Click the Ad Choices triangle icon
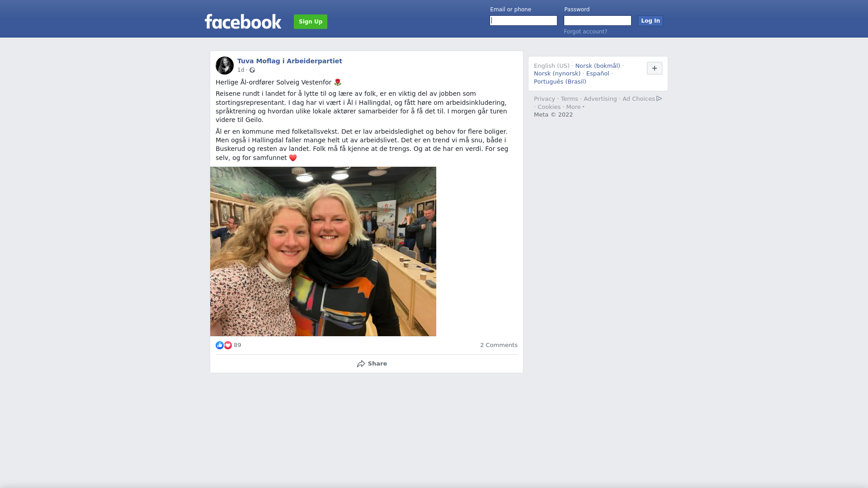Screen dimensions: 868x488 (x=659, y=99)
